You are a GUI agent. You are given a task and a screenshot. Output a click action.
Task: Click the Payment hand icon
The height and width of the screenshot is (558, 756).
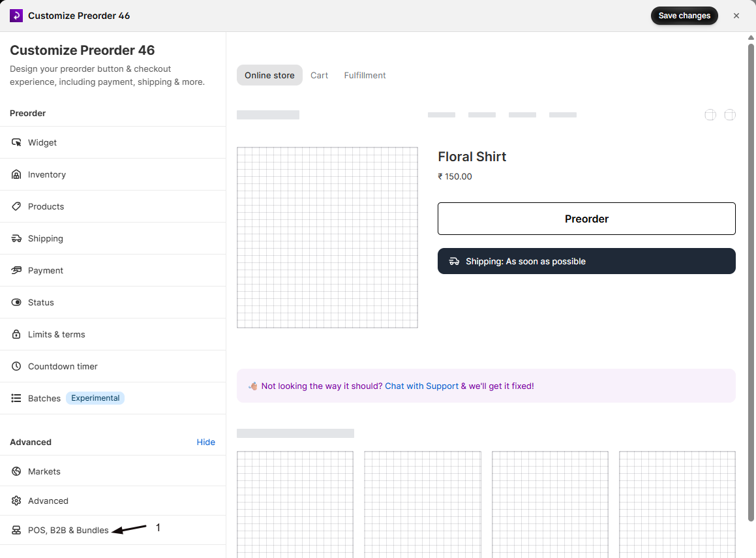(16, 270)
